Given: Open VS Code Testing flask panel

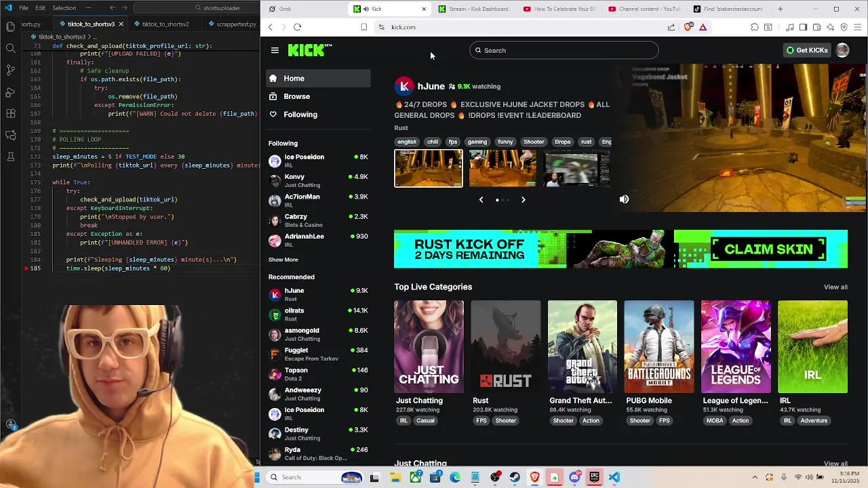Looking at the screenshot, I should pyautogui.click(x=10, y=157).
